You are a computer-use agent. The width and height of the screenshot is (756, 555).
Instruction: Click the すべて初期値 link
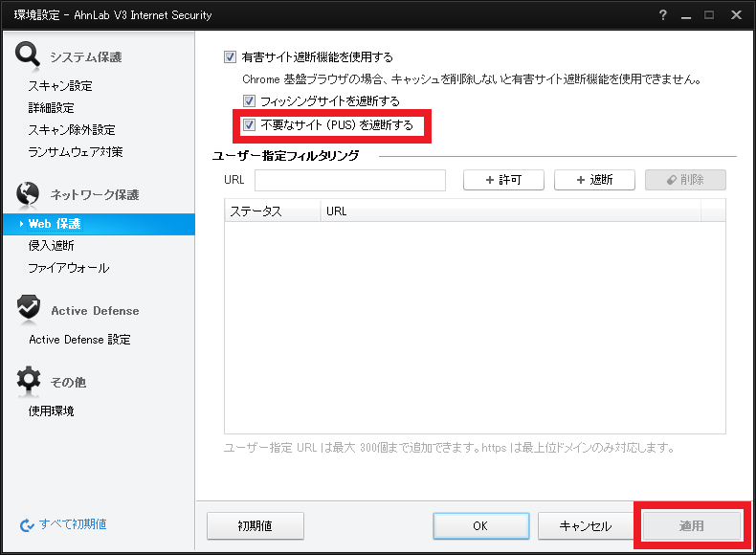point(73,524)
